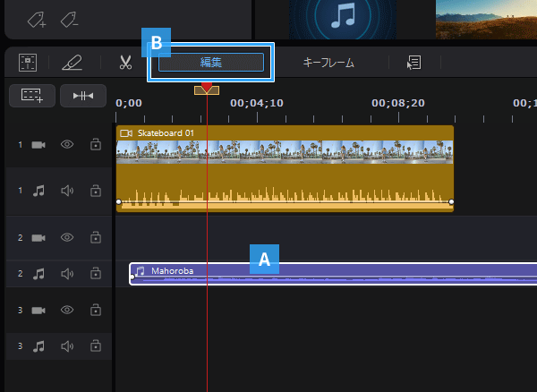Click the video track 2 camera icon
This screenshot has width=537, height=392.
38,237
